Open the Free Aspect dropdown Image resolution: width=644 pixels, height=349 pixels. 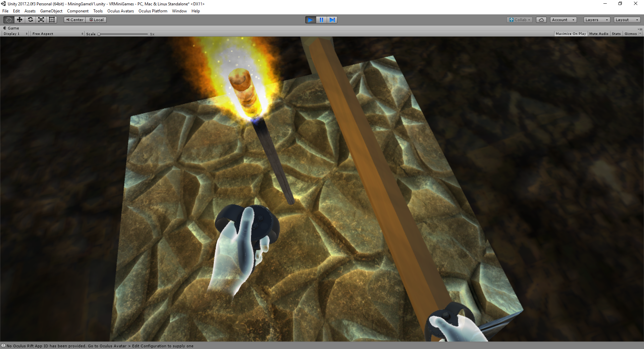click(x=57, y=34)
